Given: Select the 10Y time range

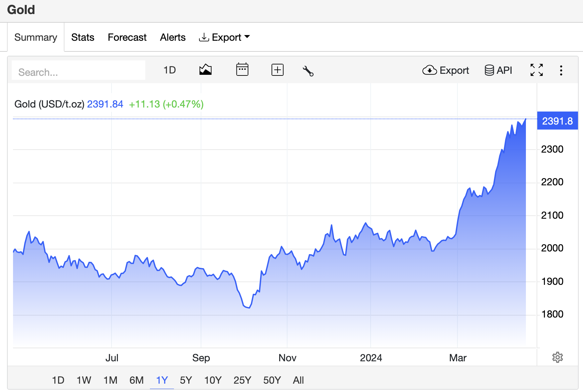Looking at the screenshot, I should click(213, 380).
